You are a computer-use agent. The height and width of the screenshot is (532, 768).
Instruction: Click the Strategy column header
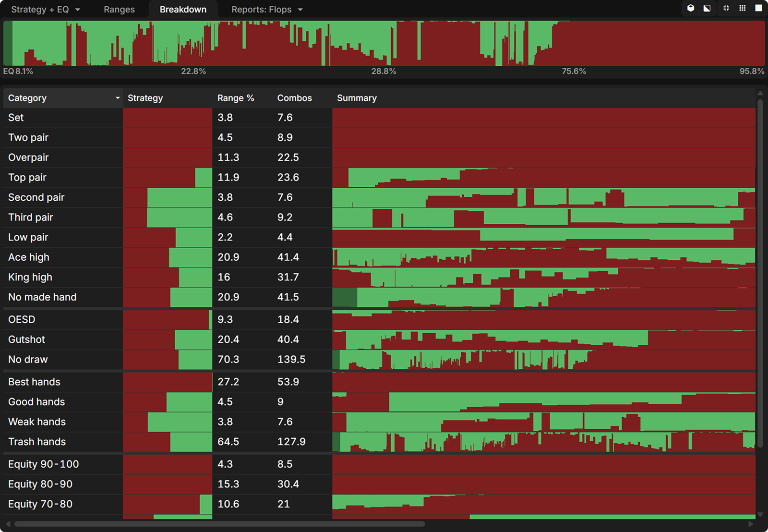click(145, 98)
